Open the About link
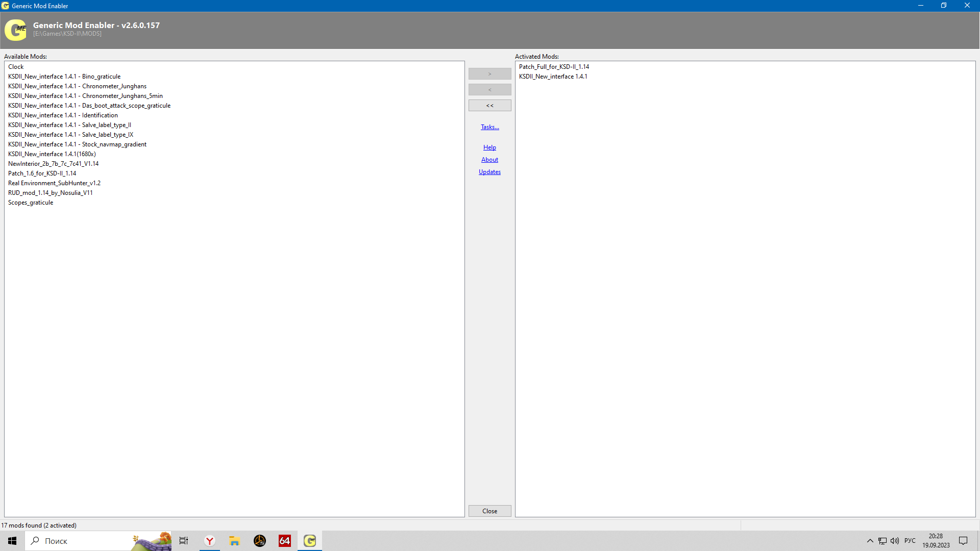Screen dimensions: 980x551 489,160
